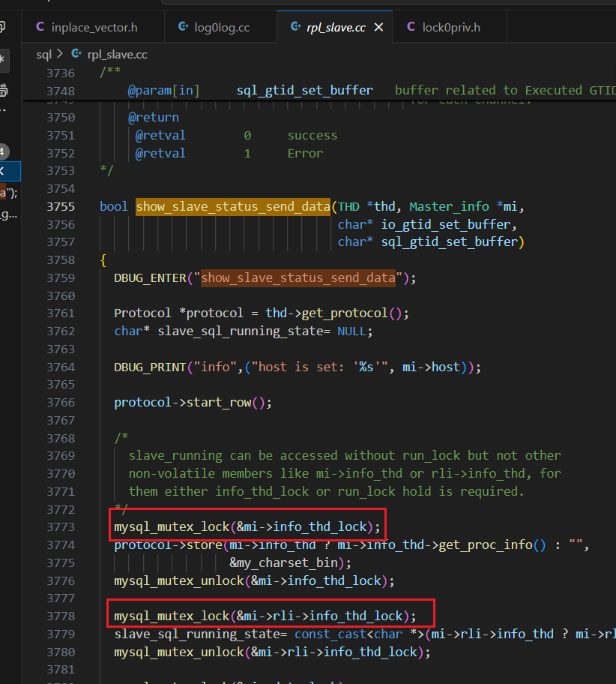Click the badge icon showing 4 at left edge
616x684 pixels.
[4, 151]
